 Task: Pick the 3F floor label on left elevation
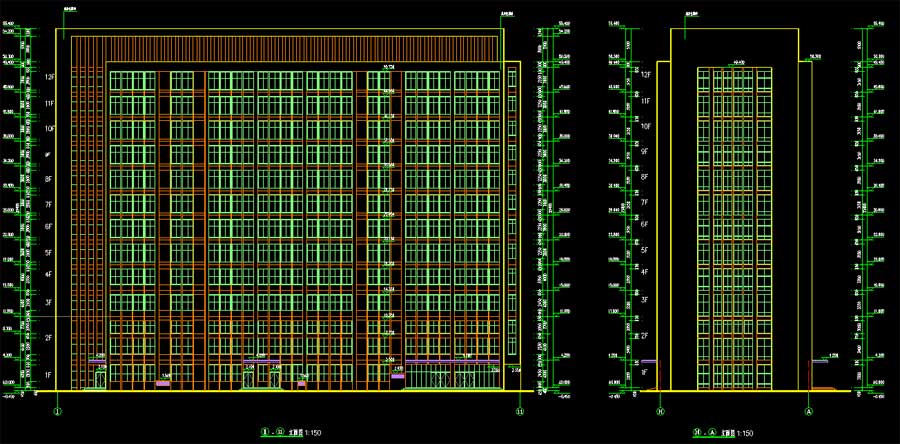click(48, 302)
